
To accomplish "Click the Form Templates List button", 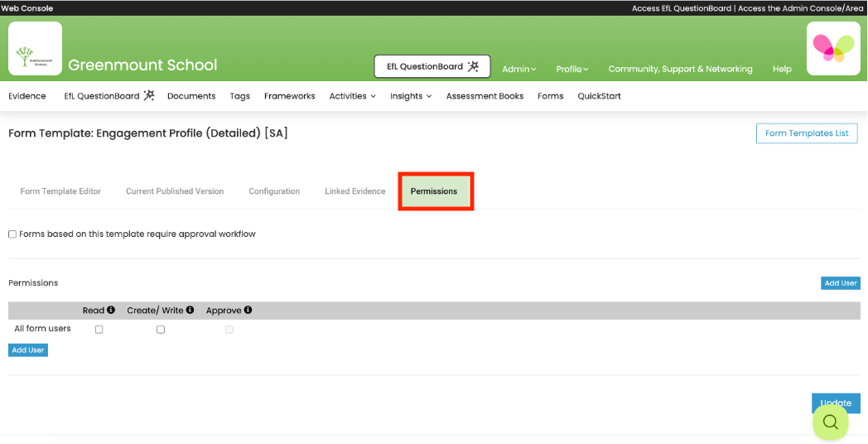I will [807, 133].
